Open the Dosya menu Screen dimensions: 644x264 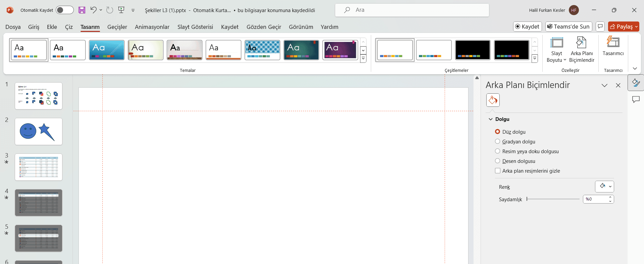point(13,27)
